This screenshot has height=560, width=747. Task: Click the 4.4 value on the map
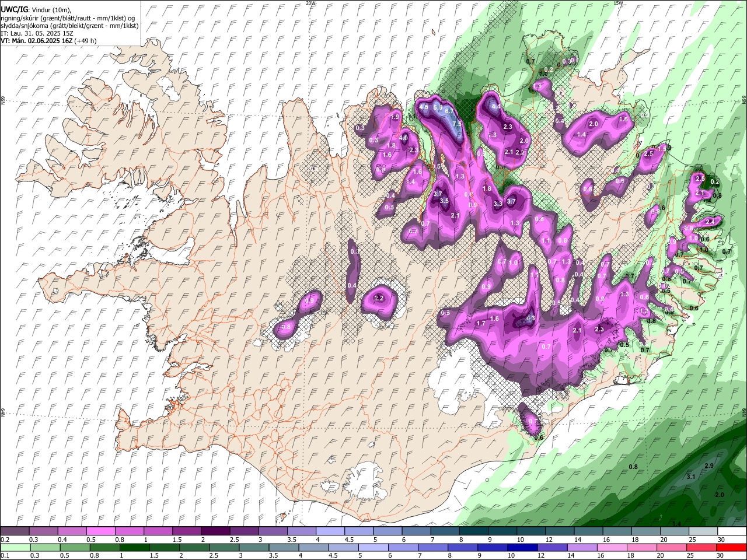tap(495, 107)
